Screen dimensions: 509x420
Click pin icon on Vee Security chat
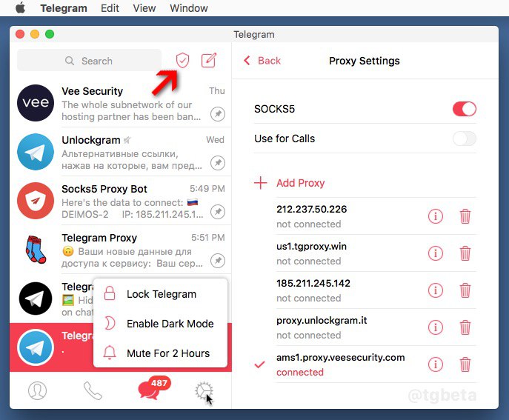[218, 114]
